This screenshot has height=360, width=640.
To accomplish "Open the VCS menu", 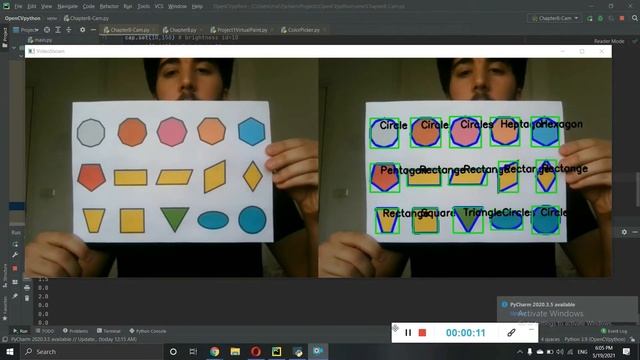I will click(x=159, y=7).
